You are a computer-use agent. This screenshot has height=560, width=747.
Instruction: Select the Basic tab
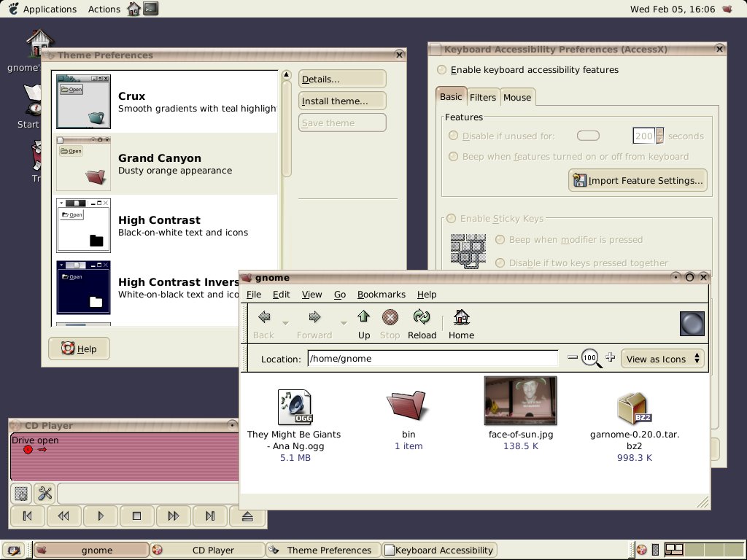451,96
